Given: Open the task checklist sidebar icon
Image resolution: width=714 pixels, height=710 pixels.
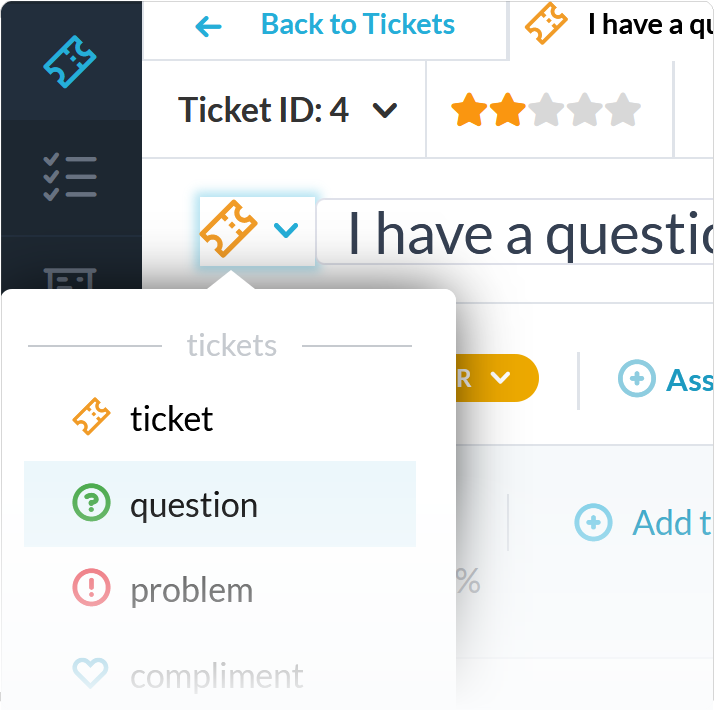Looking at the screenshot, I should pos(70,177).
